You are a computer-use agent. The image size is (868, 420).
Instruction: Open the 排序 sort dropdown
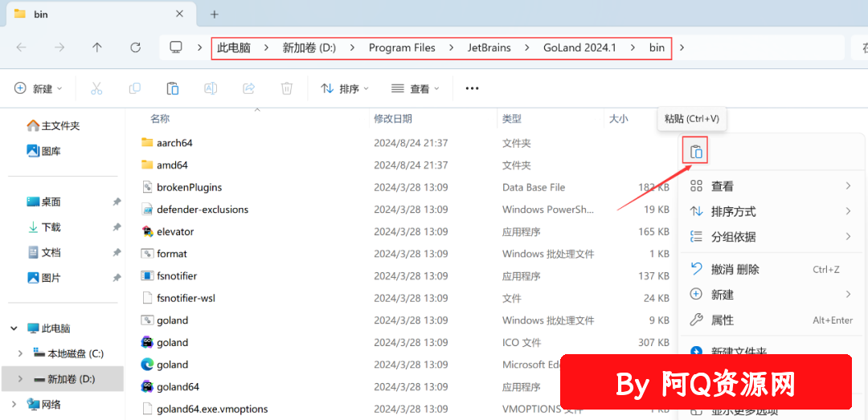pyautogui.click(x=345, y=88)
